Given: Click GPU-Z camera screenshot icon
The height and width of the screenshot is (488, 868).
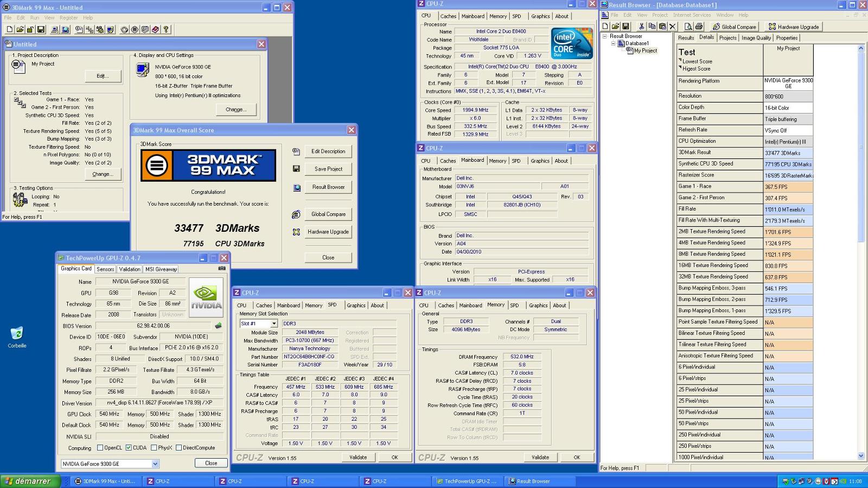Looking at the screenshot, I should (222, 268).
